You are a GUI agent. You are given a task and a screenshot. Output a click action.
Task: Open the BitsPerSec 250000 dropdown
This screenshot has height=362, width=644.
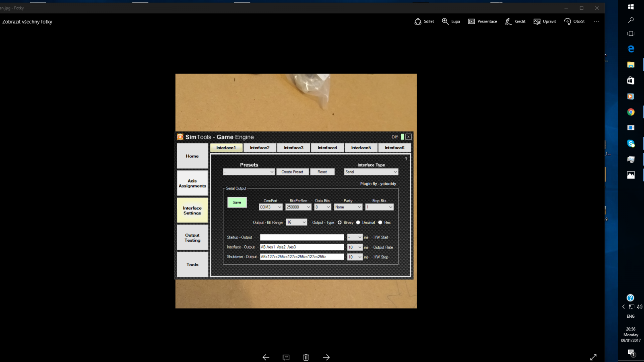coord(298,207)
